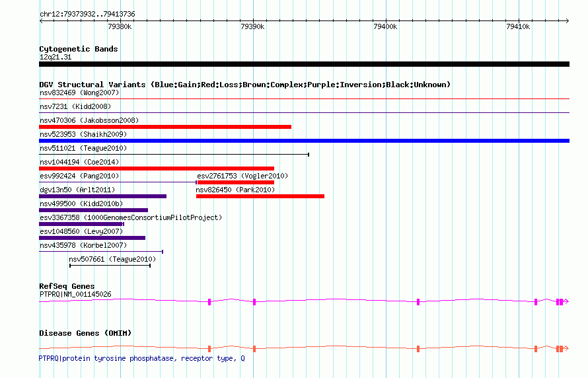Open variant nsv499500 (Kidd2010b) label
Screen dimensions: 588x378
(x=81, y=204)
